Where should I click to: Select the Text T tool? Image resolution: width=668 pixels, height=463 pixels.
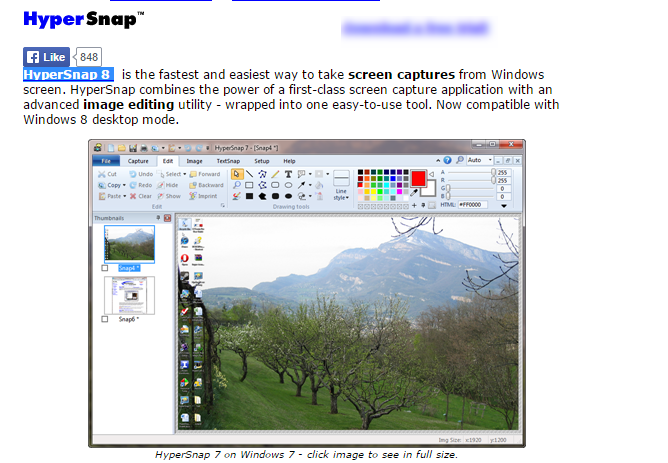click(288, 174)
